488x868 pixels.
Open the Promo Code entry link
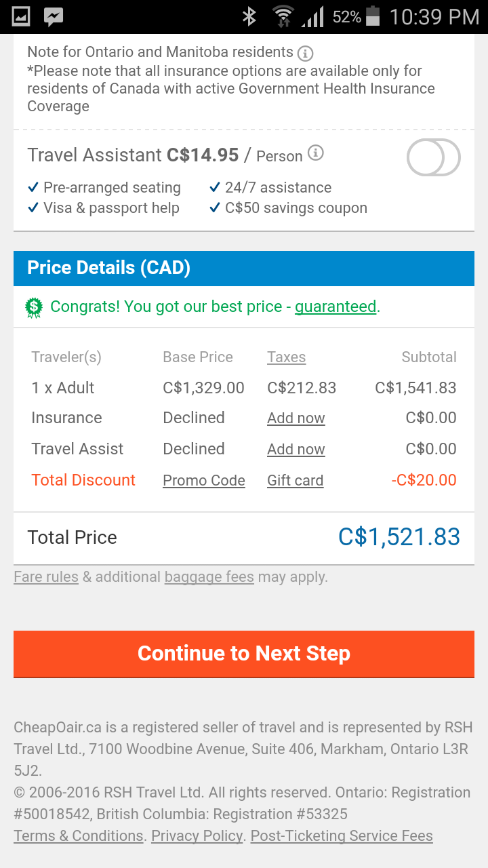point(203,481)
